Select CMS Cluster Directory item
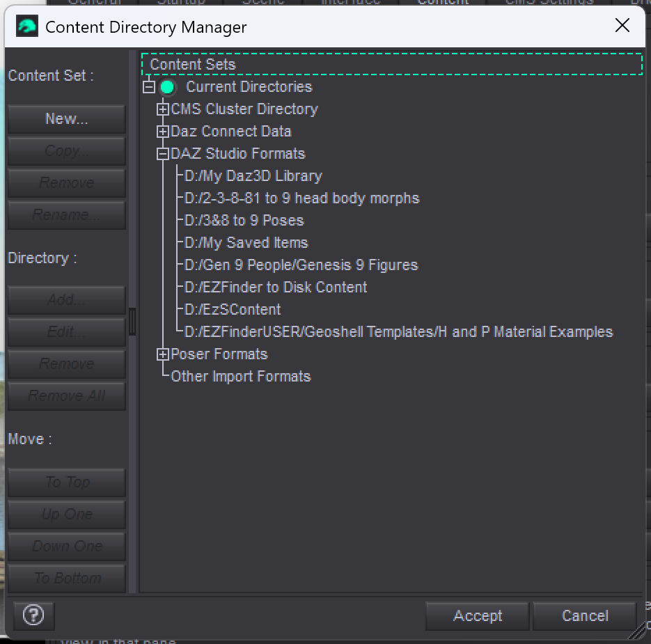This screenshot has width=651, height=644. (244, 109)
